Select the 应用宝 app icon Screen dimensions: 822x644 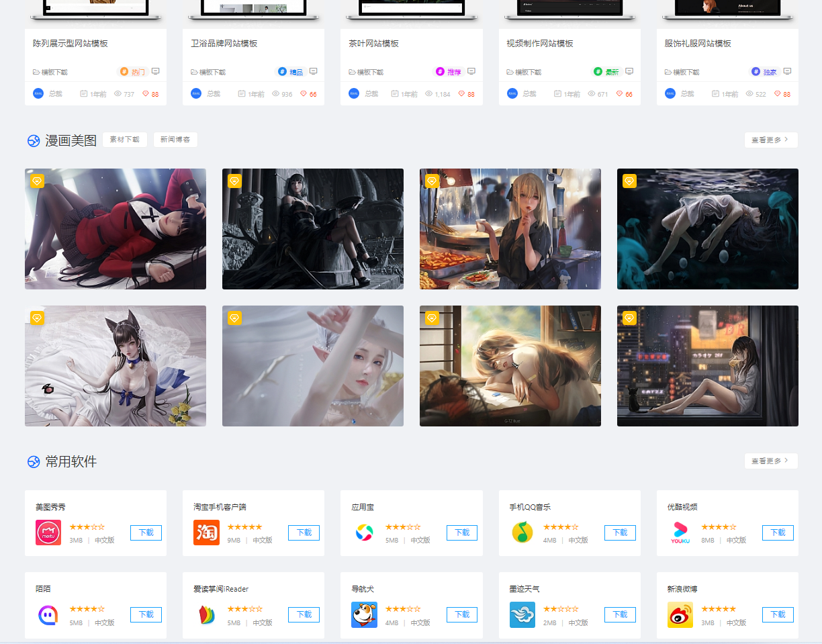(364, 533)
